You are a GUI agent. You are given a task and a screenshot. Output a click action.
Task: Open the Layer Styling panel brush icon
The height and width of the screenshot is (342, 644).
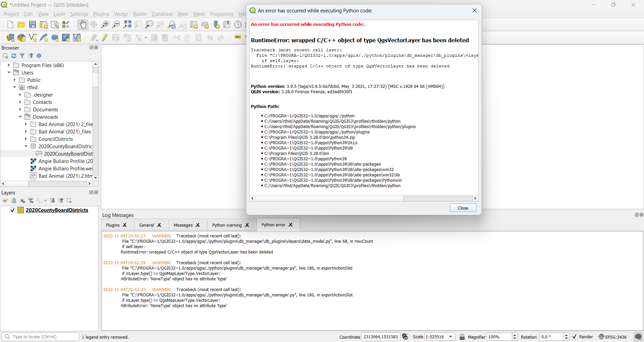click(5, 201)
